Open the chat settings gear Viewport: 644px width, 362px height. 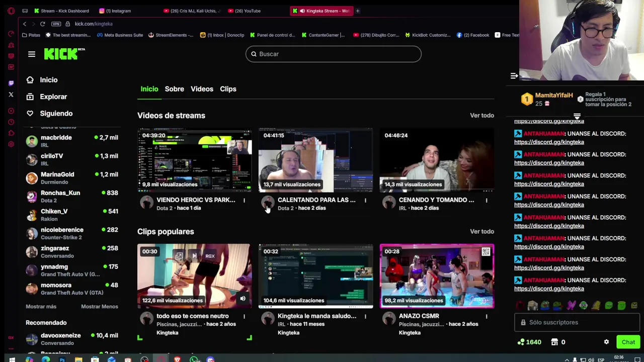point(606,342)
